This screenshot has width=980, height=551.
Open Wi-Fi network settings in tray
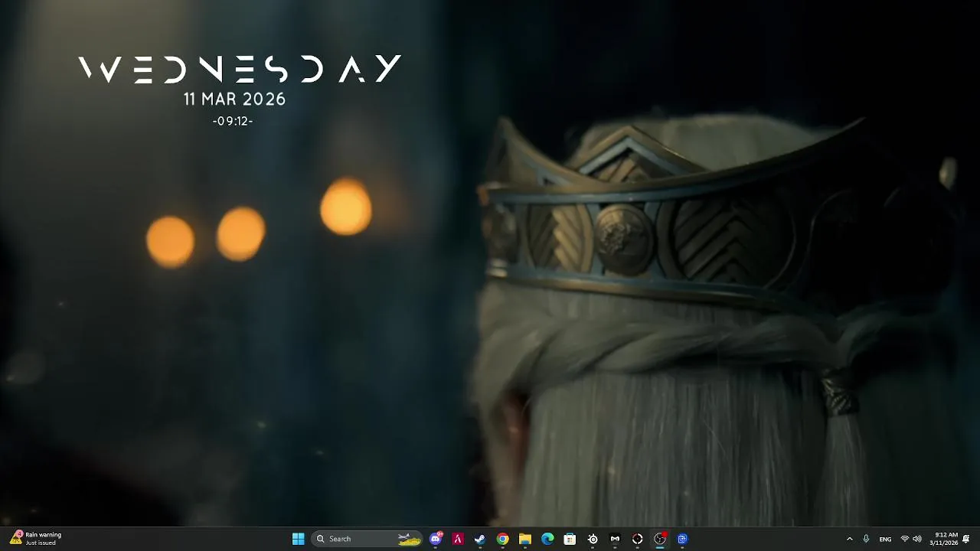[x=905, y=539]
